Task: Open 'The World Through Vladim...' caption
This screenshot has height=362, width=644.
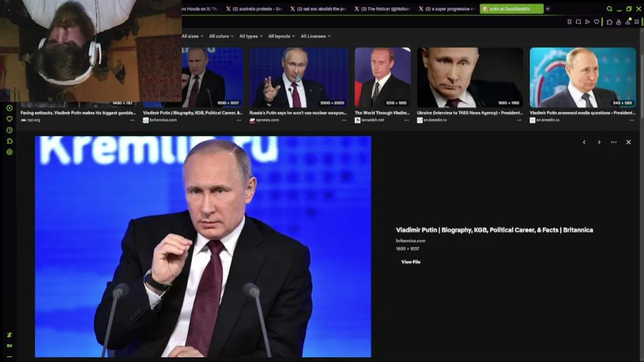Action: pyautogui.click(x=382, y=113)
